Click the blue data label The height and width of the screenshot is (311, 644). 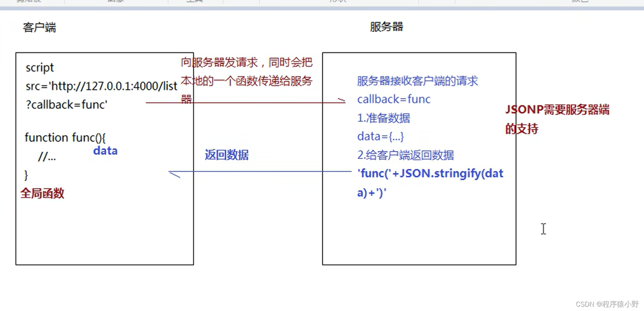(105, 151)
